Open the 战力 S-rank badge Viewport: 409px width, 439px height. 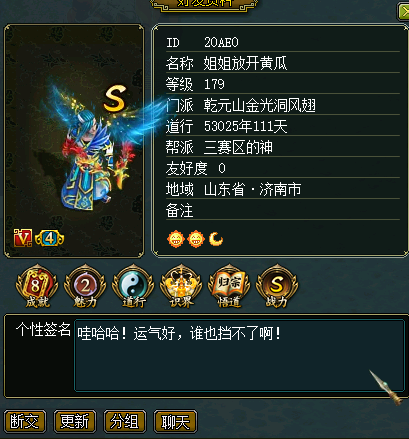click(x=277, y=286)
